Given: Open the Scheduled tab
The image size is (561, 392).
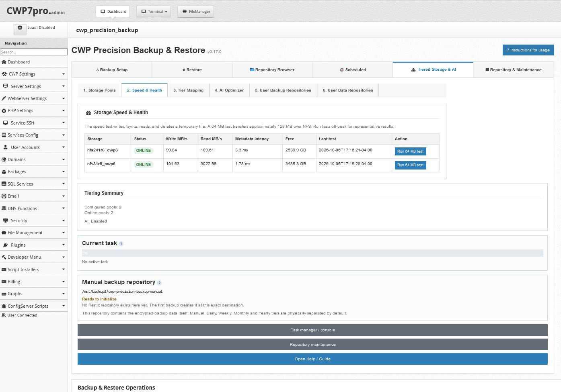Looking at the screenshot, I should tap(353, 70).
